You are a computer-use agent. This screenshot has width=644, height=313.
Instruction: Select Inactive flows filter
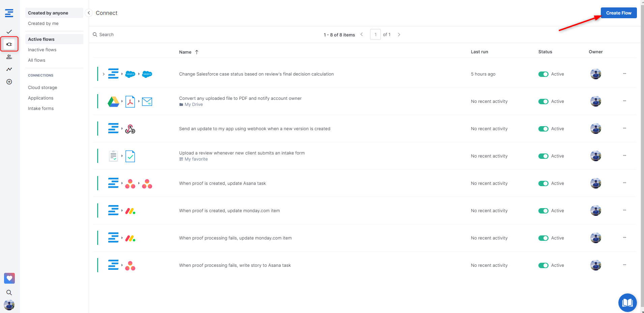(x=42, y=50)
